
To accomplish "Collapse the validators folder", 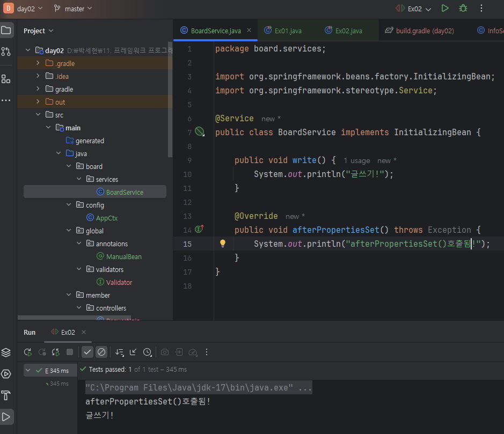I will point(79,269).
